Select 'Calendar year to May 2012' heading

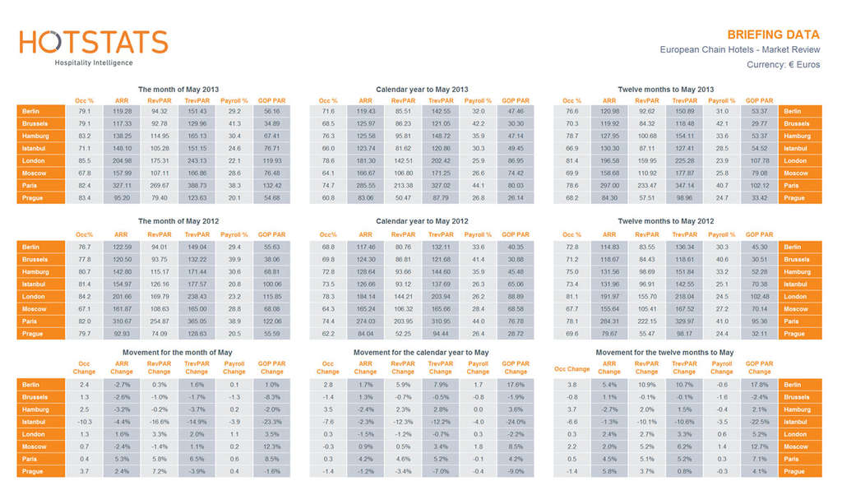click(x=422, y=221)
